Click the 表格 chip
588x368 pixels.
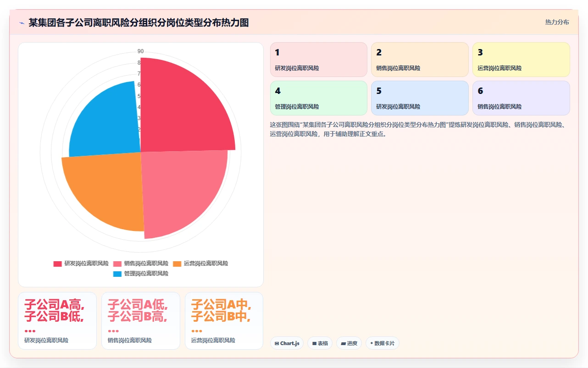[x=320, y=343]
